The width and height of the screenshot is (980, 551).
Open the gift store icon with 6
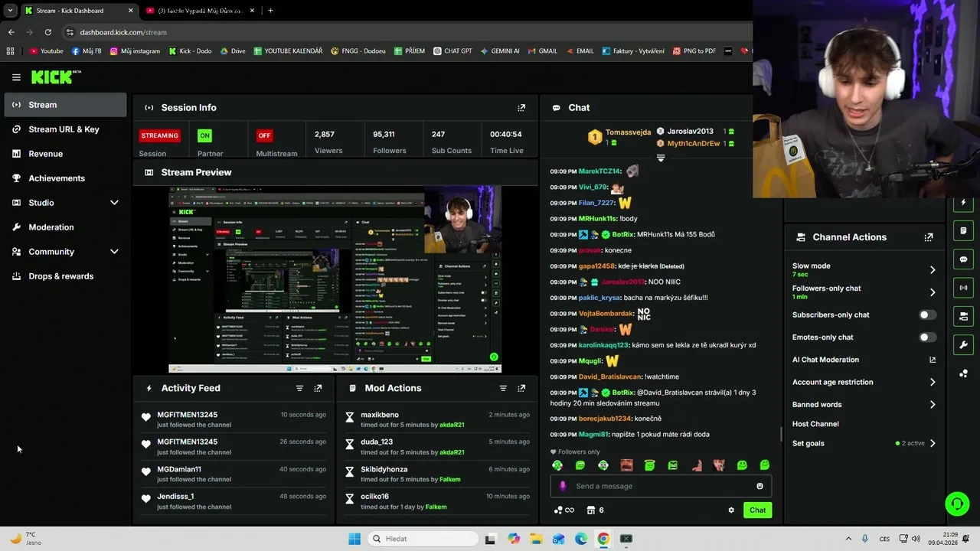[595, 510]
